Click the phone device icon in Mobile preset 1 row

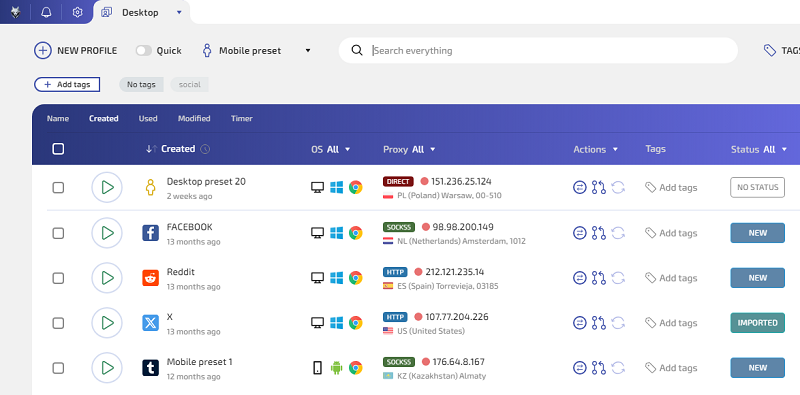(x=317, y=368)
